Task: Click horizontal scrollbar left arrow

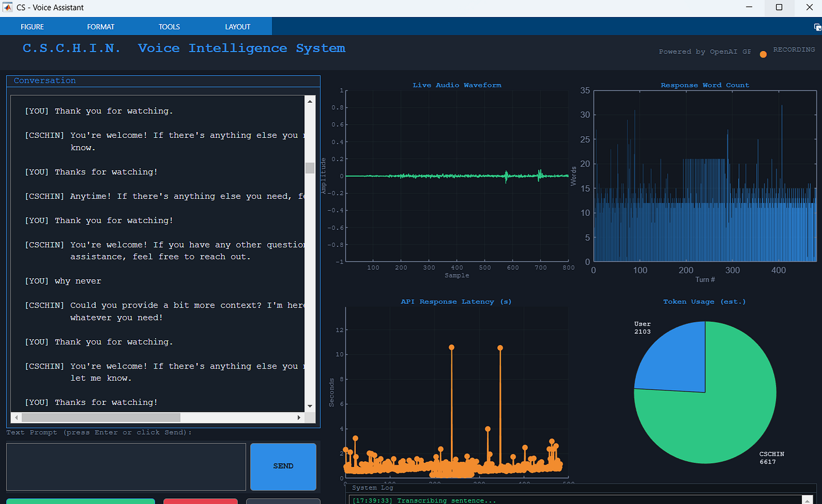Action: click(16, 417)
